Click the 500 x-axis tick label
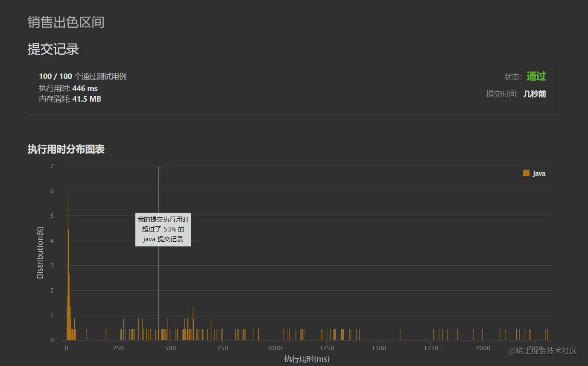The height and width of the screenshot is (366, 588). [x=170, y=348]
